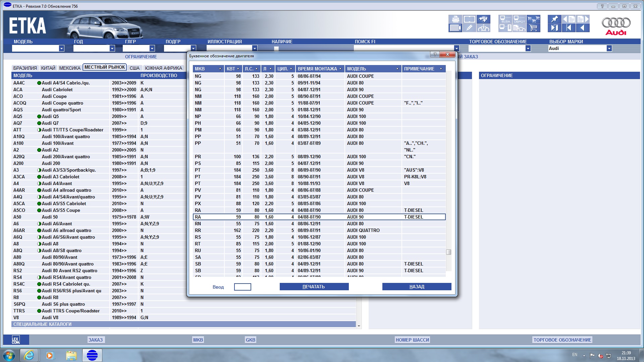Image resolution: width=644 pixels, height=362 pixels.
Task: Click the DEPOT toolbar icon
Action: click(519, 19)
